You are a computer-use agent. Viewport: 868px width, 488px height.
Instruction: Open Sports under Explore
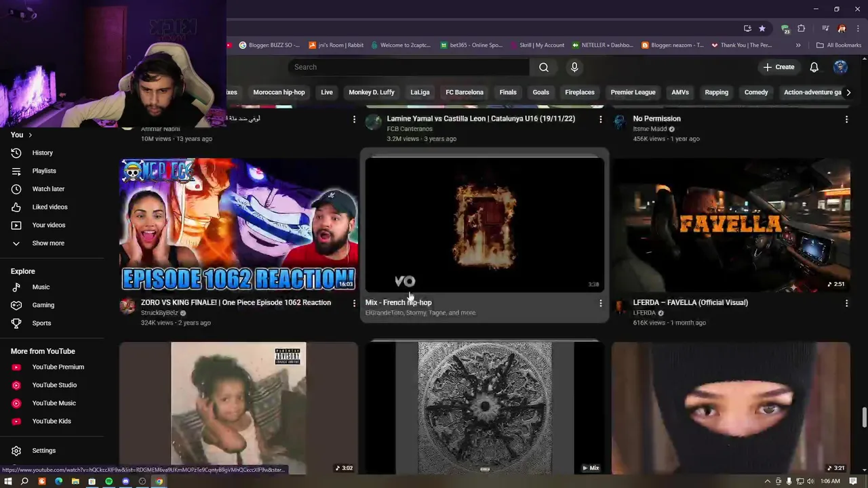(x=52, y=323)
